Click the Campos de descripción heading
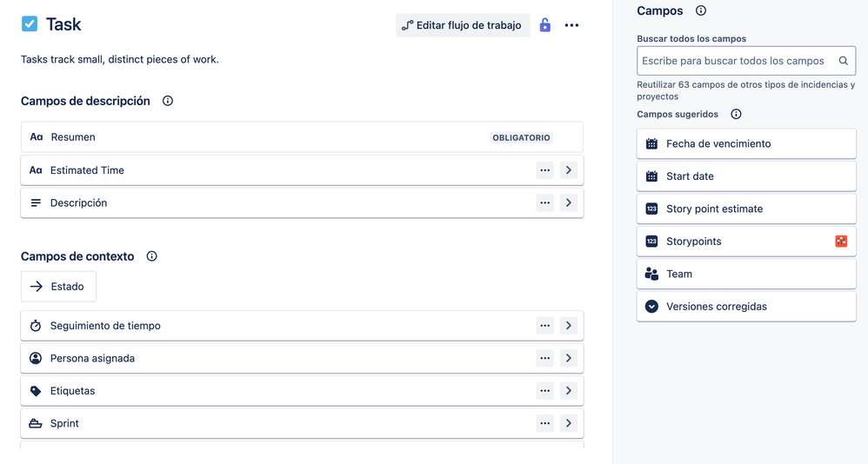This screenshot has height=464, width=868. coord(85,101)
